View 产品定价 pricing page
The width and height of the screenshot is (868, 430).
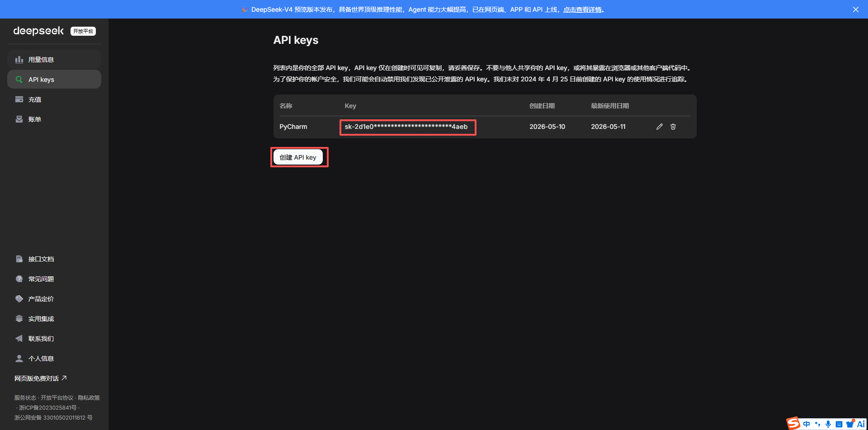point(54,299)
